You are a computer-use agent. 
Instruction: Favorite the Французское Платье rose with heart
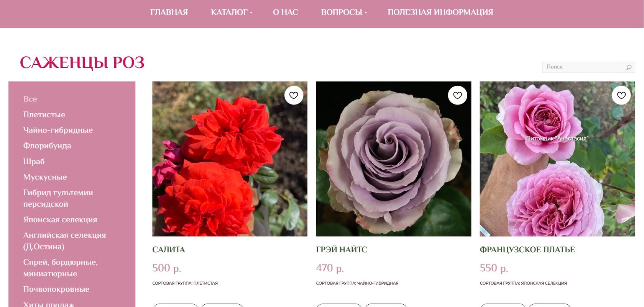pos(621,95)
